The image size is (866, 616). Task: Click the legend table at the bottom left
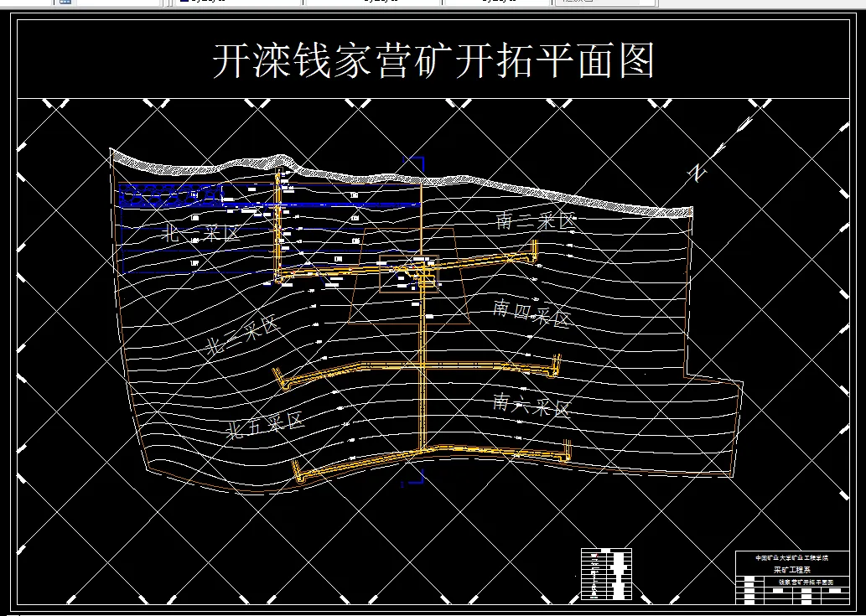point(605,574)
